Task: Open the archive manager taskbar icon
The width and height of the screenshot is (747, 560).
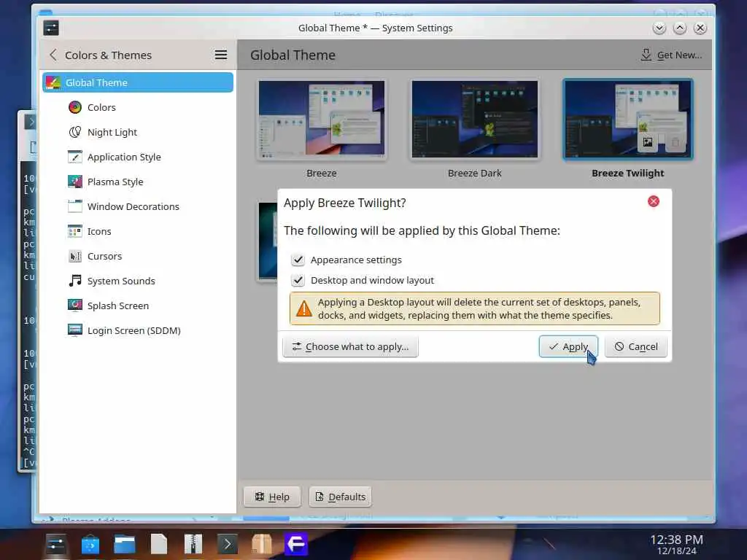Action: [x=193, y=544]
